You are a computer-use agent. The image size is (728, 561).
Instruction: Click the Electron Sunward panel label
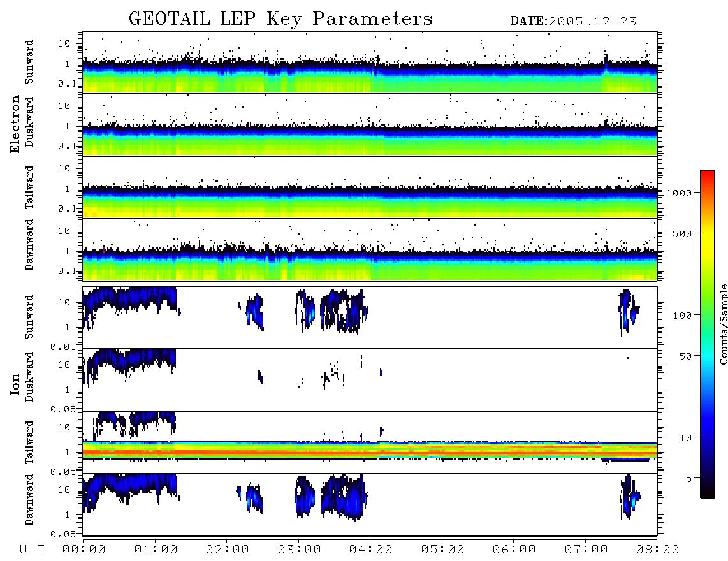tap(29, 62)
